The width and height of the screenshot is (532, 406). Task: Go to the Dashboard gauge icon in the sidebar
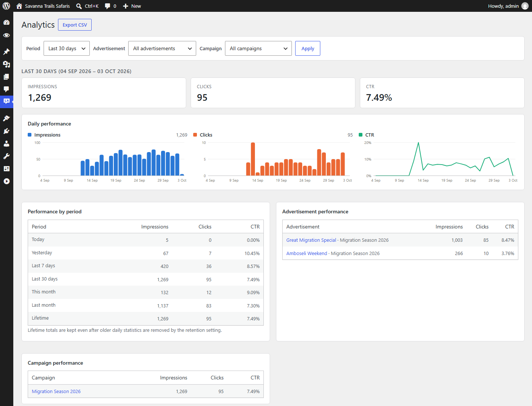pyautogui.click(x=6, y=23)
